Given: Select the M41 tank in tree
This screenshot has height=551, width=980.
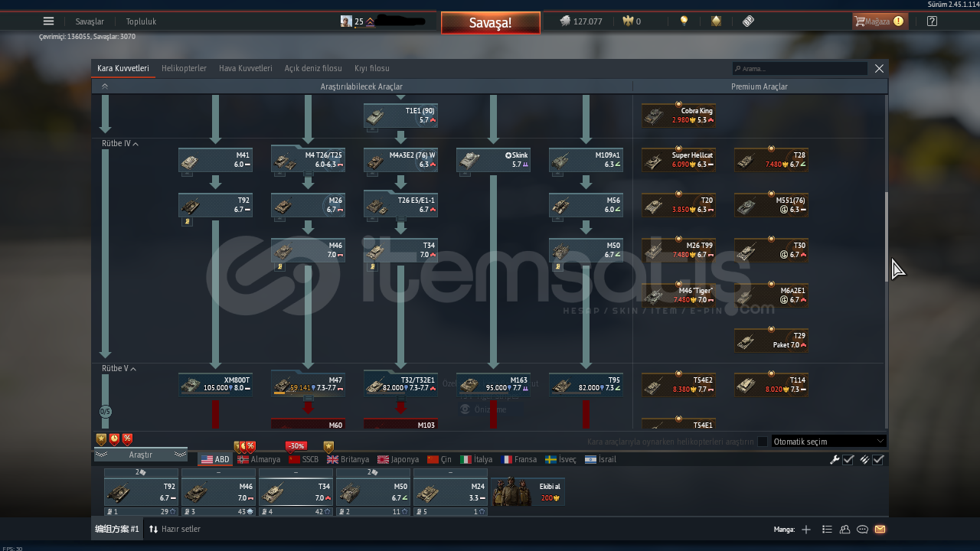Looking at the screenshot, I should coord(215,160).
